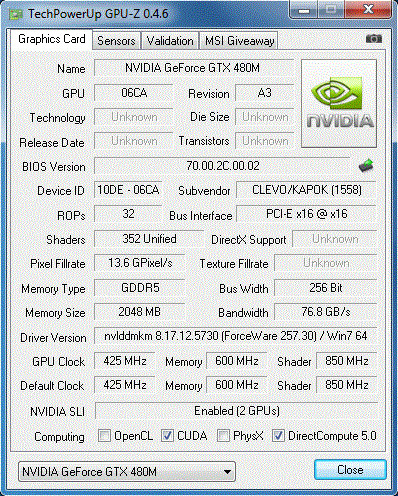Enable the OpenCL checkbox
Viewport: 398px width, 496px height.
[104, 436]
